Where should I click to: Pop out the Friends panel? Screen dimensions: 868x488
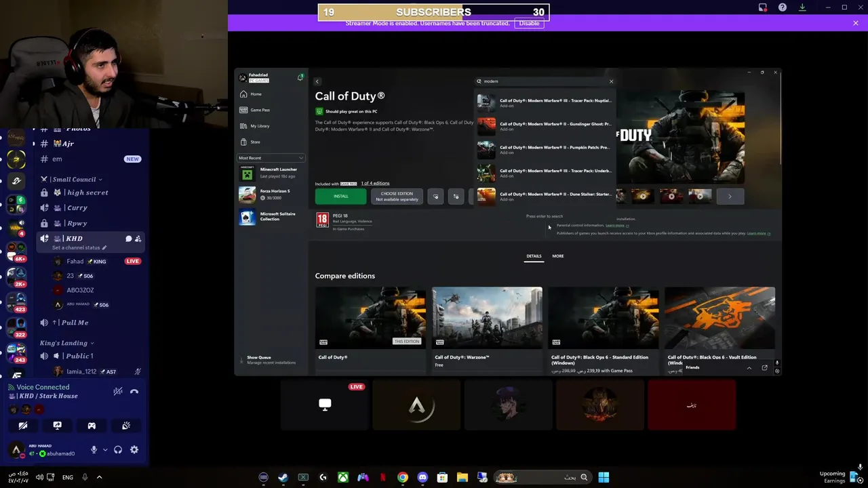pyautogui.click(x=764, y=368)
